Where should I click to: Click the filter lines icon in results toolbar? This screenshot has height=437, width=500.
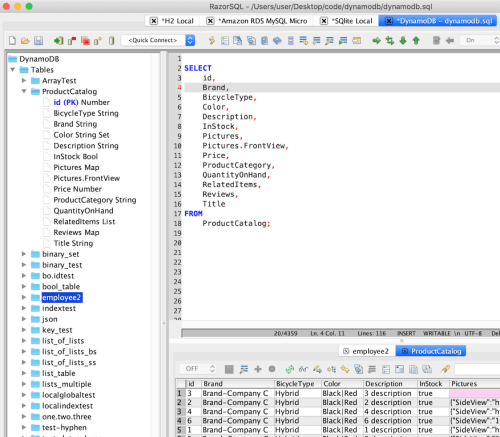372,369
